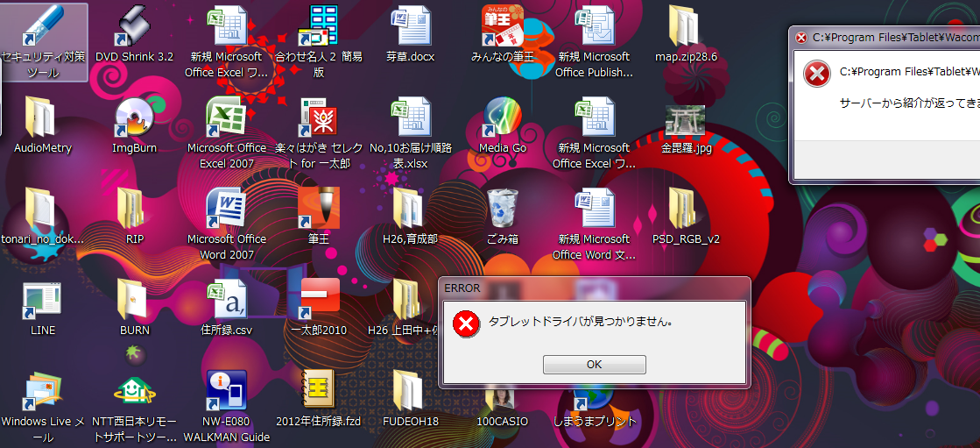980x448 pixels.
Task: Open the tonari_no_dok... folder
Action: (x=43, y=217)
